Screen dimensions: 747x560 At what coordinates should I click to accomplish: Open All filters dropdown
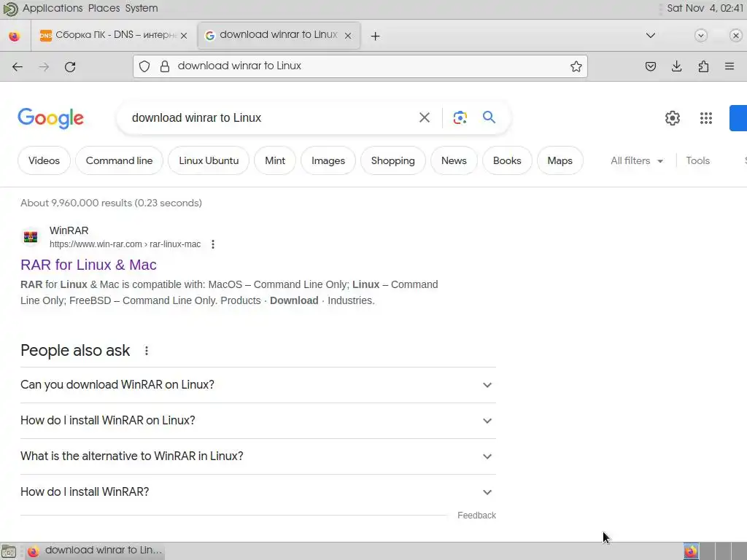[637, 161]
